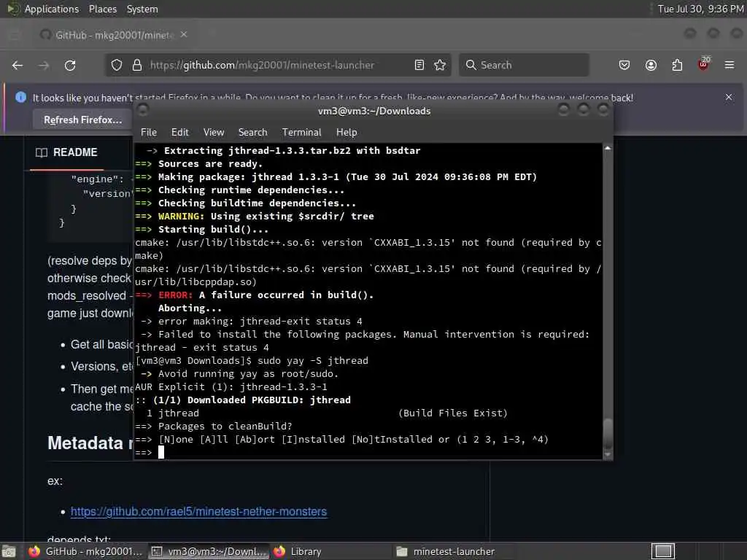
Task: Click the padlock site security icon
Action: coord(137,65)
